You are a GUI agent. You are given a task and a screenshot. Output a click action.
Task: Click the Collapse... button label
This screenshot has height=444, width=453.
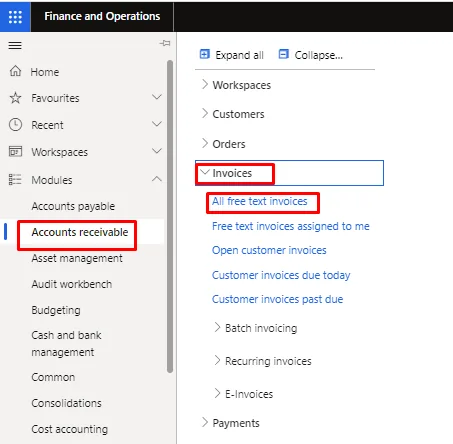319,55
